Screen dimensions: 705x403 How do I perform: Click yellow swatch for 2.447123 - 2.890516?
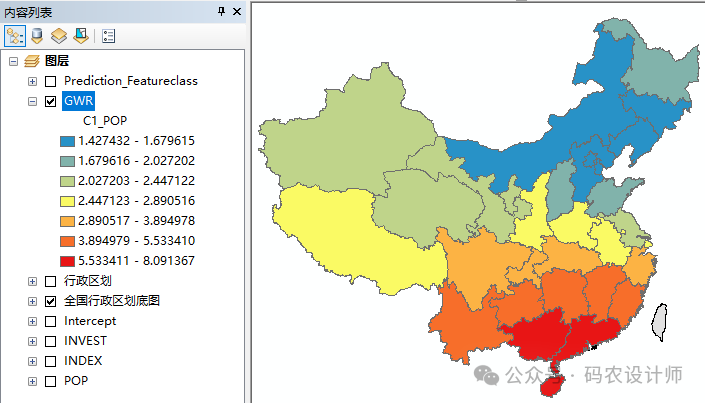click(x=67, y=201)
